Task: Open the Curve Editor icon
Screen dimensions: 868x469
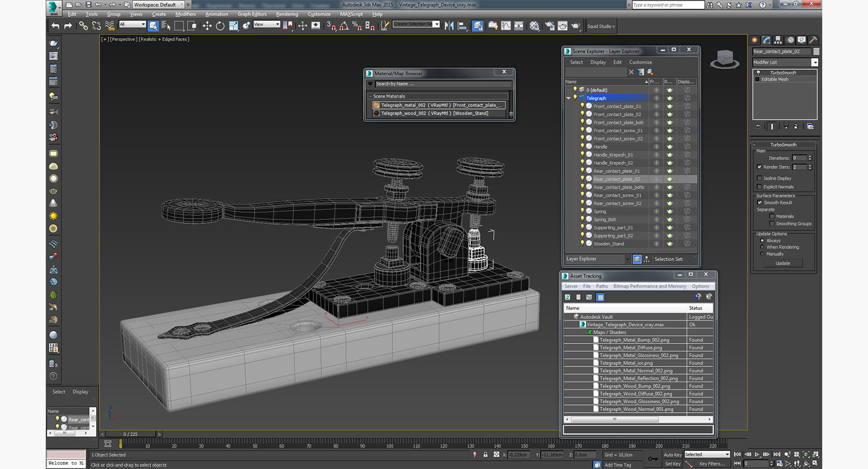Action: coord(506,25)
